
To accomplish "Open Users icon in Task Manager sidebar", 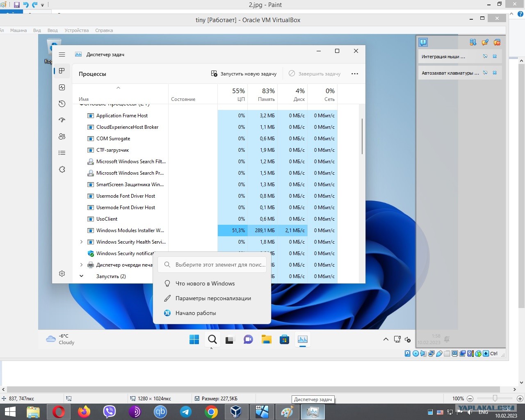I will (62, 137).
